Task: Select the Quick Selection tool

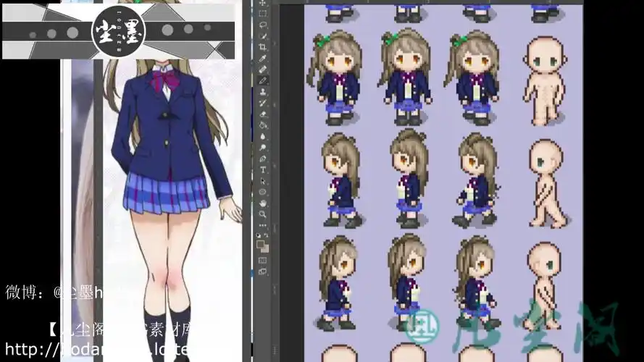Action: coord(263,36)
